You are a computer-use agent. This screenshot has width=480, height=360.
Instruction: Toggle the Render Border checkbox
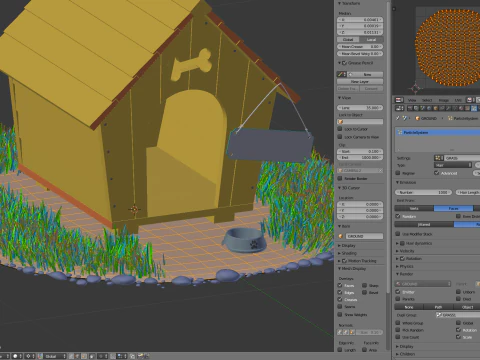coord(340,178)
